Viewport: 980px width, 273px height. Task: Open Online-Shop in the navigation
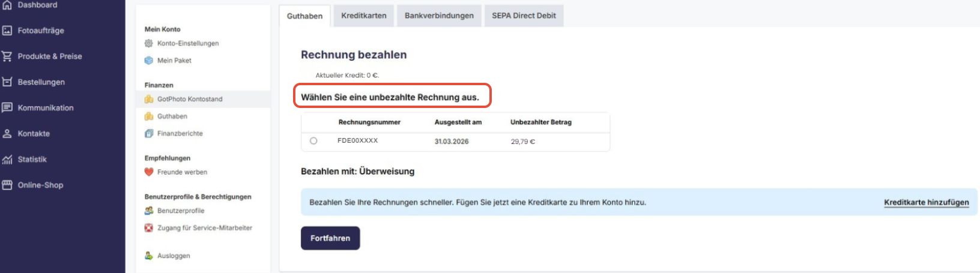(40, 185)
